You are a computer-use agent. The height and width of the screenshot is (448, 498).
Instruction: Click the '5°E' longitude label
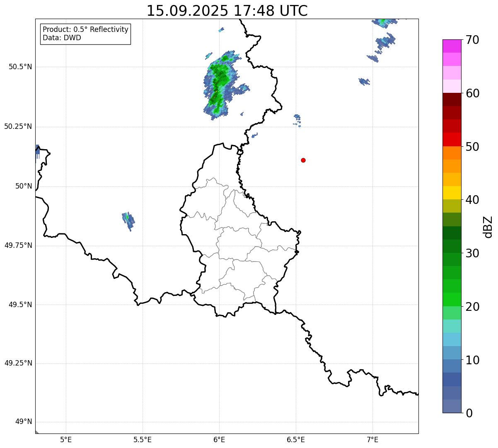point(66,439)
